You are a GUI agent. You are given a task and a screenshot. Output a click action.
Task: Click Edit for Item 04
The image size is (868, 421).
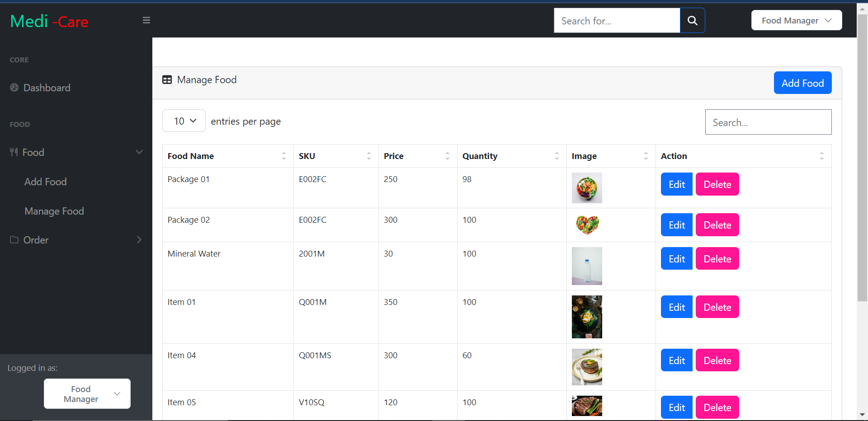(x=676, y=360)
